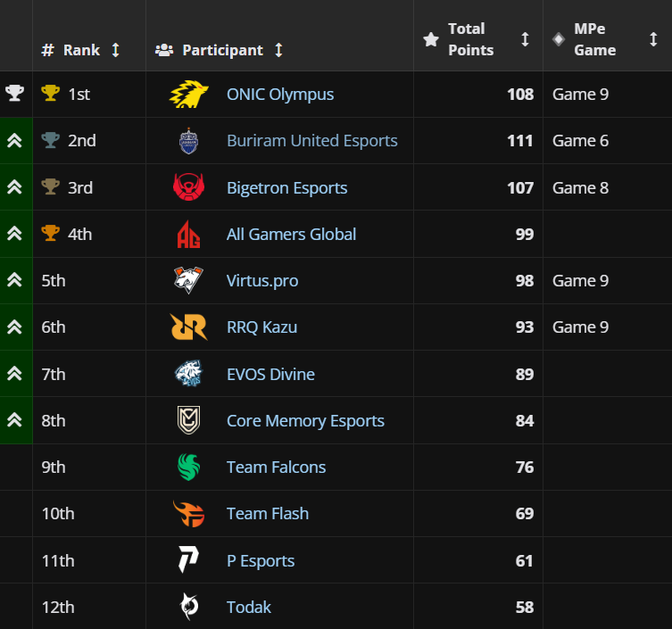The image size is (672, 629).
Task: Click the RRQ Kazu orange logo
Action: (x=188, y=327)
